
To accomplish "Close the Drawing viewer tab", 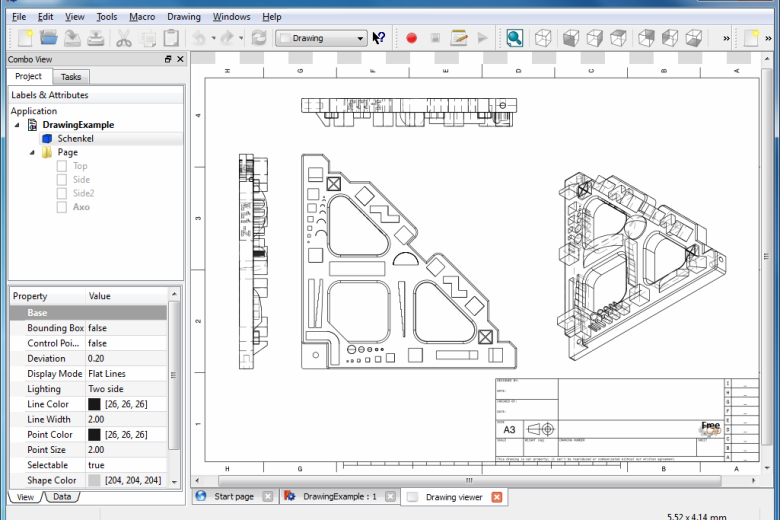I will pyautogui.click(x=496, y=497).
